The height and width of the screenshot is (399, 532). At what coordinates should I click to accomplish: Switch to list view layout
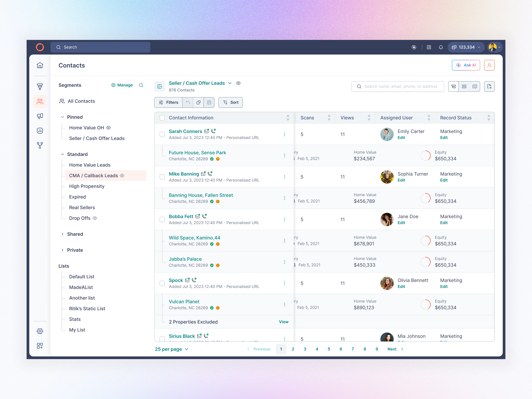coord(464,86)
